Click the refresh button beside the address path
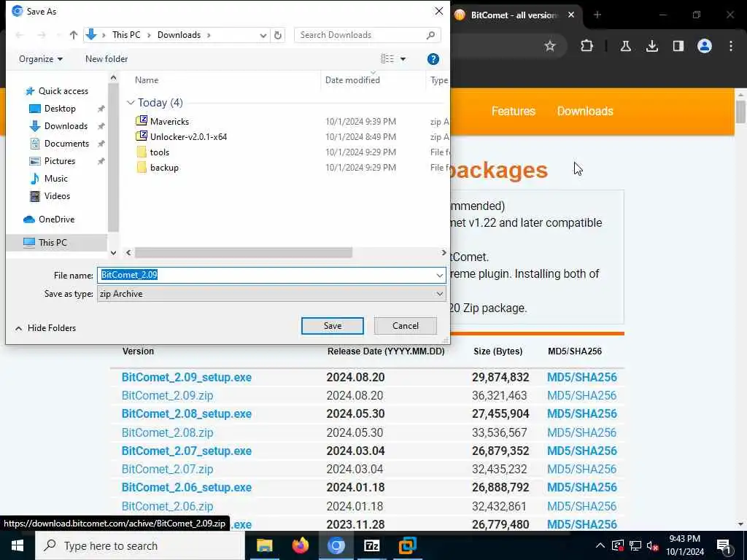 click(x=278, y=35)
